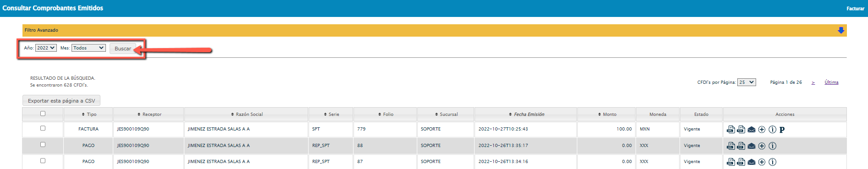
Task: Go to the Última page link
Action: click(x=831, y=82)
